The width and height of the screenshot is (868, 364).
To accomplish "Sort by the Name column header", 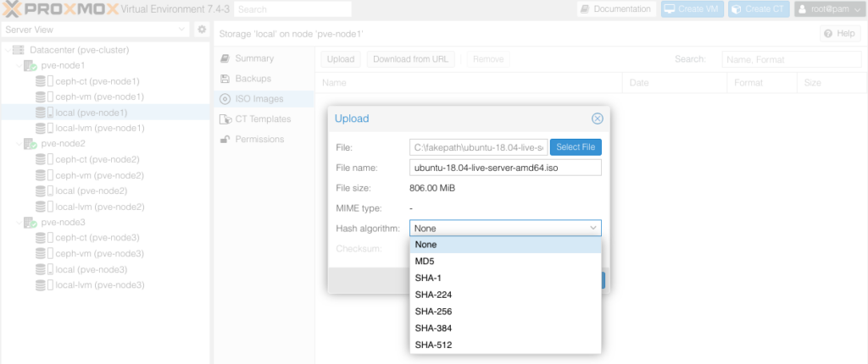I will pyautogui.click(x=469, y=83).
